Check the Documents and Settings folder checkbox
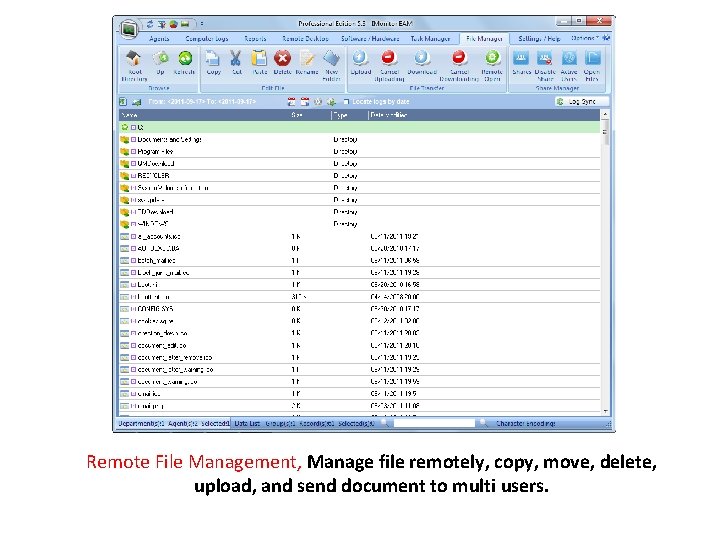720x540 pixels. coord(134,139)
